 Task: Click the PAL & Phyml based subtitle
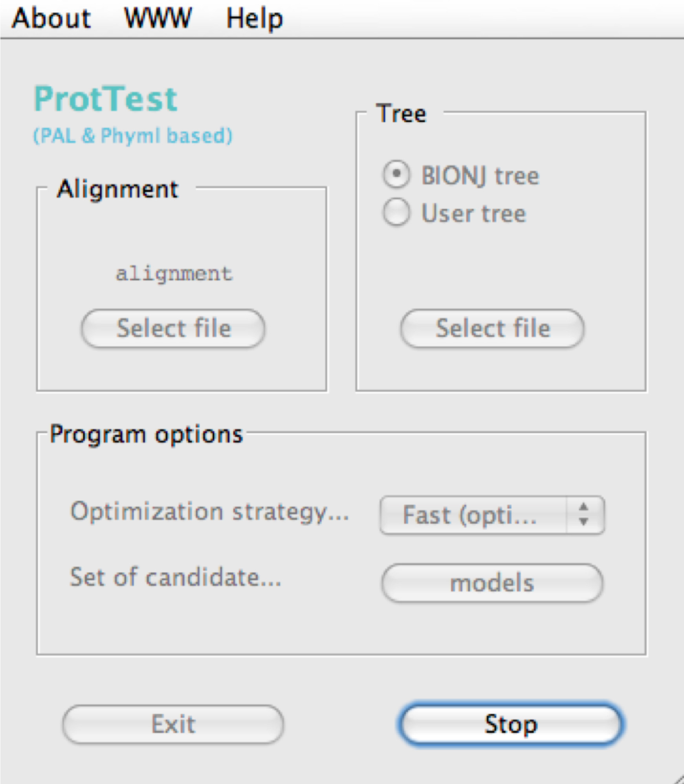coord(133,136)
